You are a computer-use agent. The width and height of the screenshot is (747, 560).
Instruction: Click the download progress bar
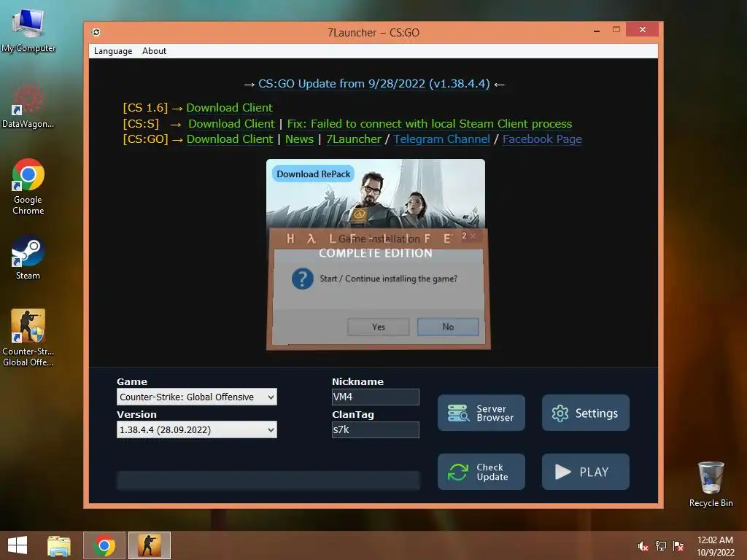tap(268, 481)
